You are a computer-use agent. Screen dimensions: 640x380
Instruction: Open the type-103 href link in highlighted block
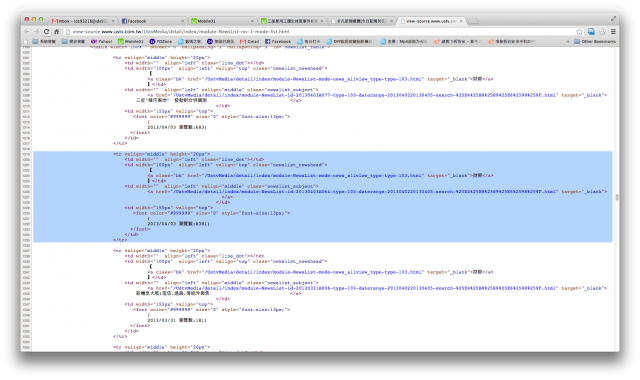[313, 176]
